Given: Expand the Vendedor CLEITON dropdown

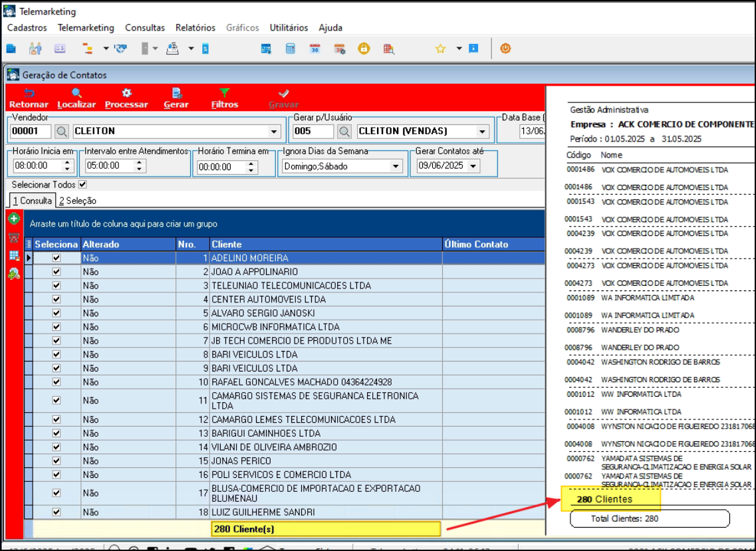Looking at the screenshot, I should [274, 132].
